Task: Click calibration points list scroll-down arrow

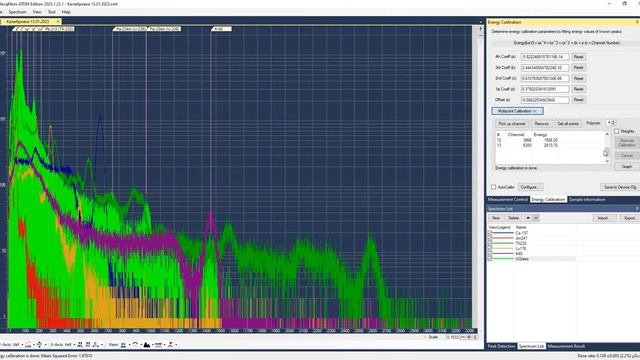Action: click(607, 161)
